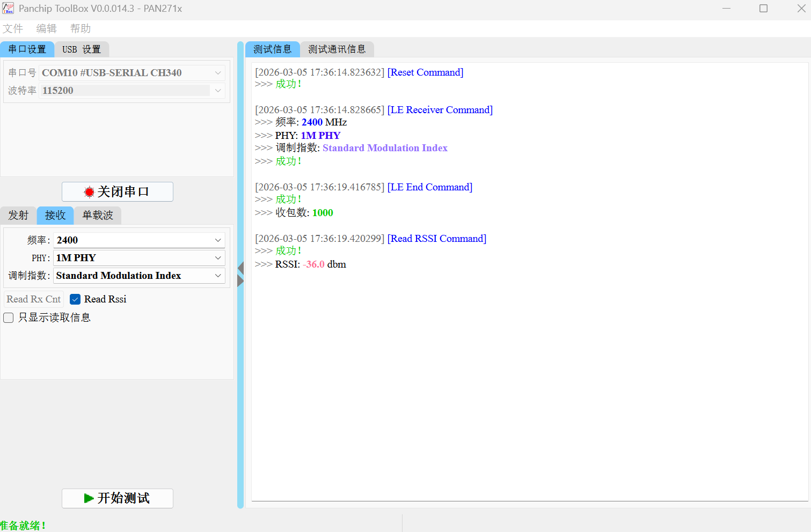Viewport: 811px width, 532px height.
Task: Switch to the 测试通讯信息 tab
Action: coord(337,49)
